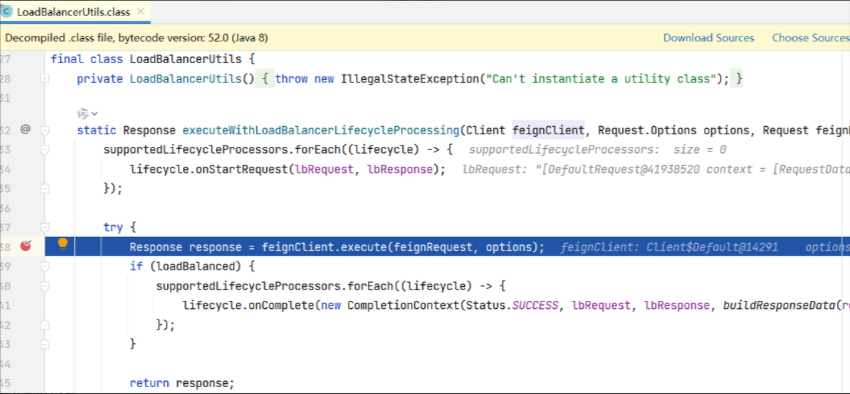Click the 'throw' keyword on line 28
Viewport: 850px width, 394px height.
point(291,79)
